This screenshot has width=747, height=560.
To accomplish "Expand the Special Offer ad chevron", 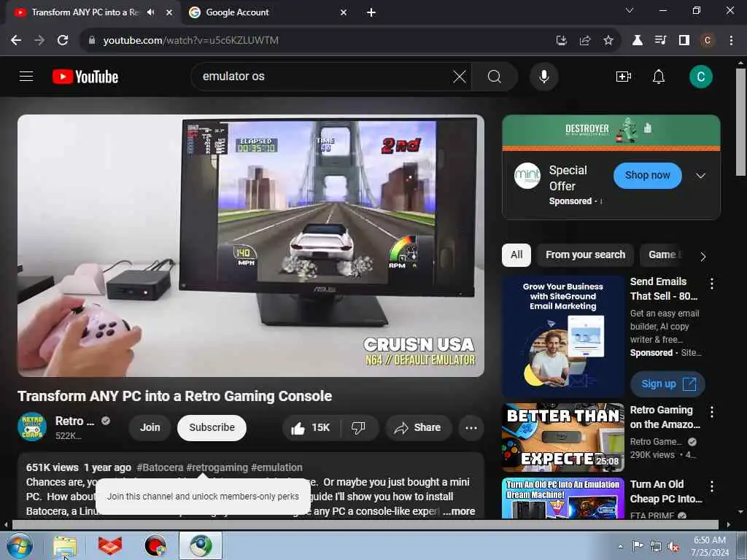I will (700, 176).
